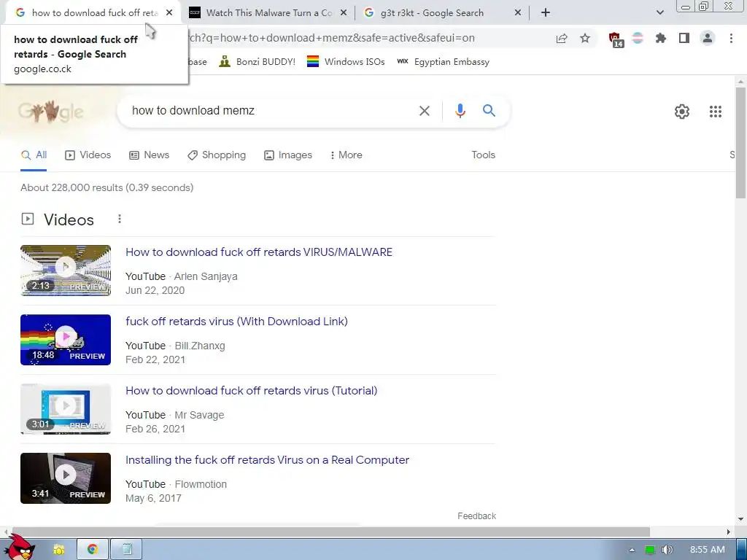Click the vertical scrollbar thumb

pyautogui.click(x=740, y=143)
